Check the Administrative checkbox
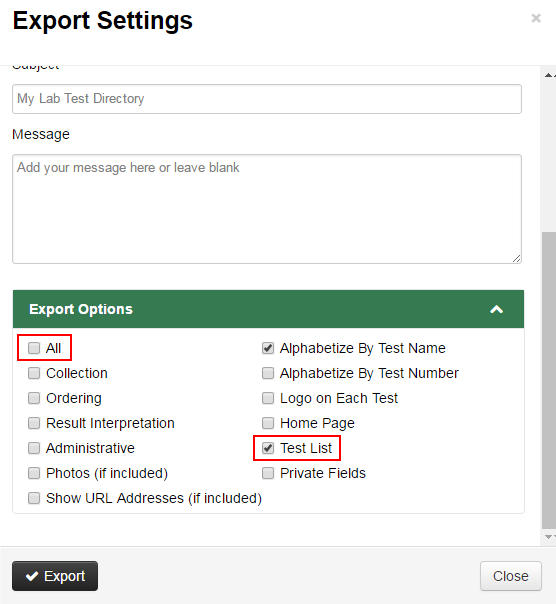The width and height of the screenshot is (556, 604). click(x=34, y=448)
